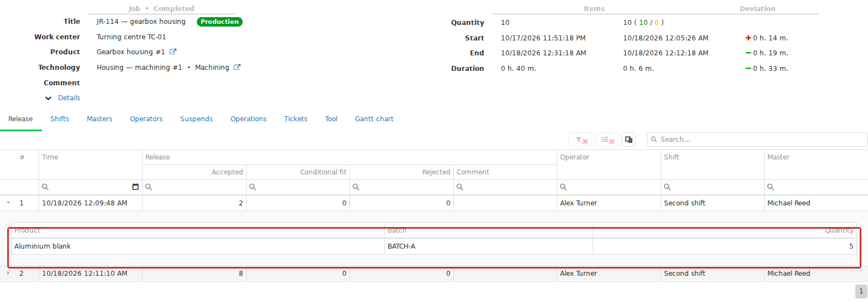The width and height of the screenshot is (868, 304).
Task: Sort by the Shift column header
Action: coord(713,164)
